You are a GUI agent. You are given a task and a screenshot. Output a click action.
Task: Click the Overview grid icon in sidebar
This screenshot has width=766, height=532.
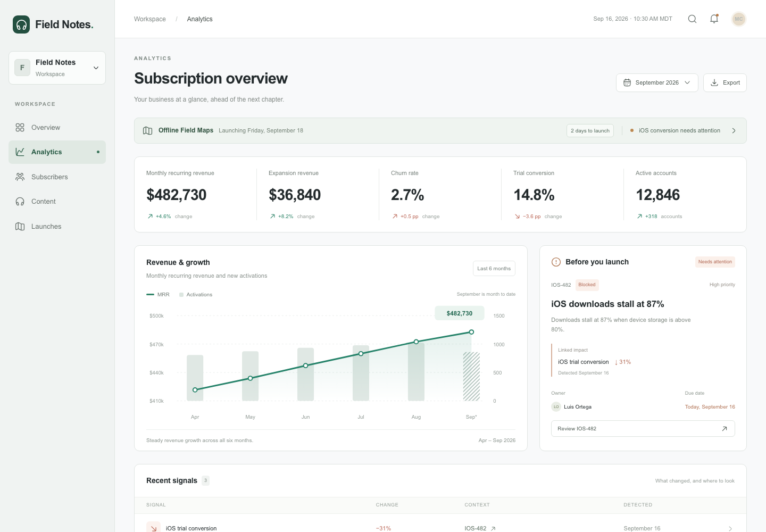point(20,128)
